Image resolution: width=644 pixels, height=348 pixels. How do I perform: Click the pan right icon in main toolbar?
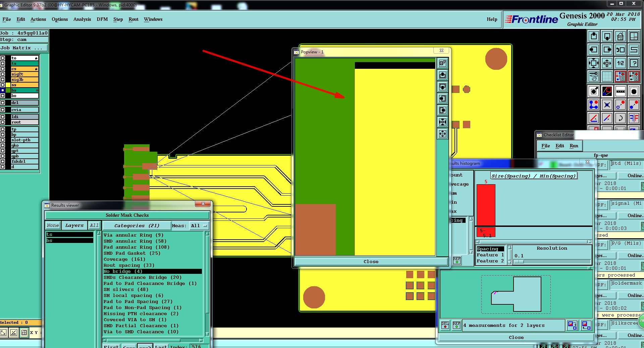point(607,50)
